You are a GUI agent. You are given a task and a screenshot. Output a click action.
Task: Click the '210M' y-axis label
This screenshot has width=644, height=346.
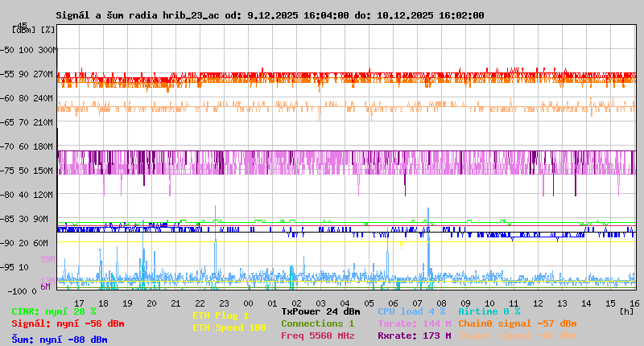click(45, 123)
